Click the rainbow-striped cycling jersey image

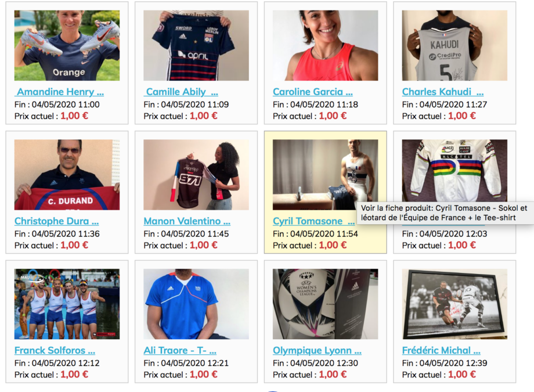(x=454, y=170)
